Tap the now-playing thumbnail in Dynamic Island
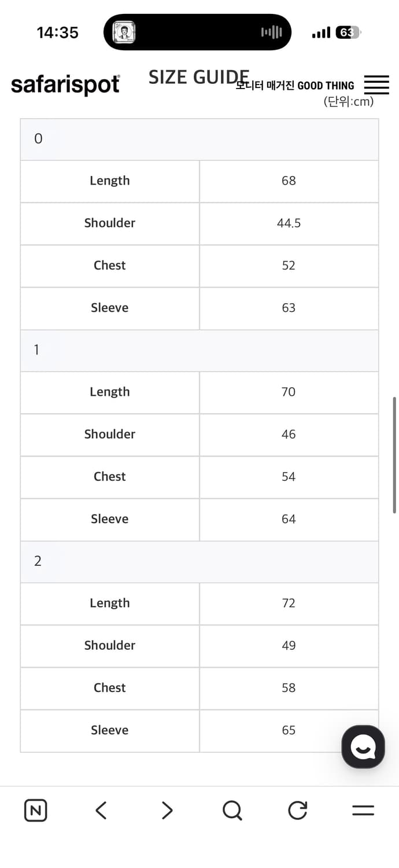 click(x=123, y=32)
